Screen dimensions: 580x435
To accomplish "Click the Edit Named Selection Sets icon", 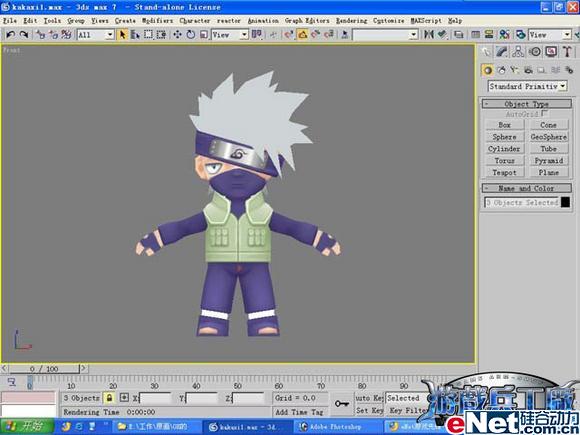I will [x=345, y=35].
